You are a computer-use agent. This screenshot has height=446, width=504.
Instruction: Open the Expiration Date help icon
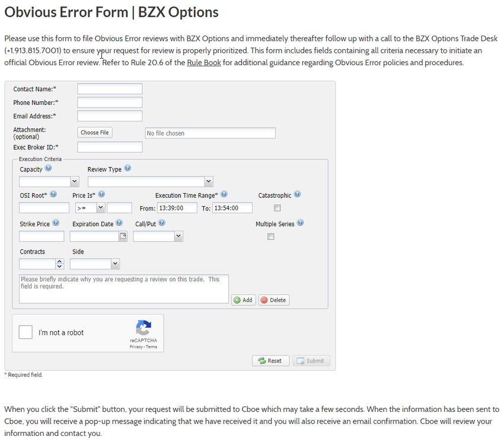119,223
